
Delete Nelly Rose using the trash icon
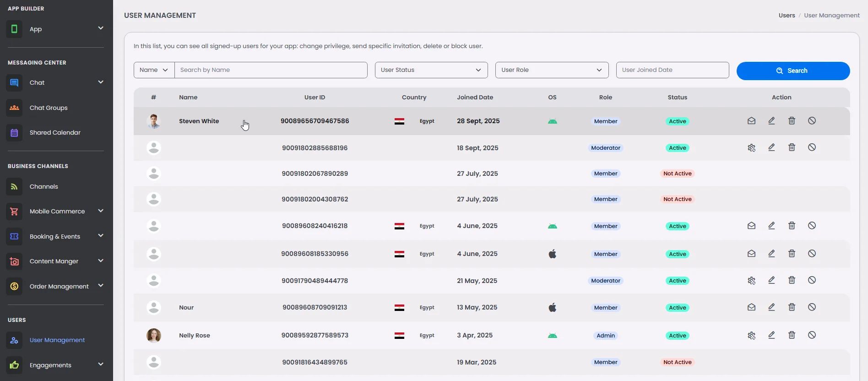(792, 335)
